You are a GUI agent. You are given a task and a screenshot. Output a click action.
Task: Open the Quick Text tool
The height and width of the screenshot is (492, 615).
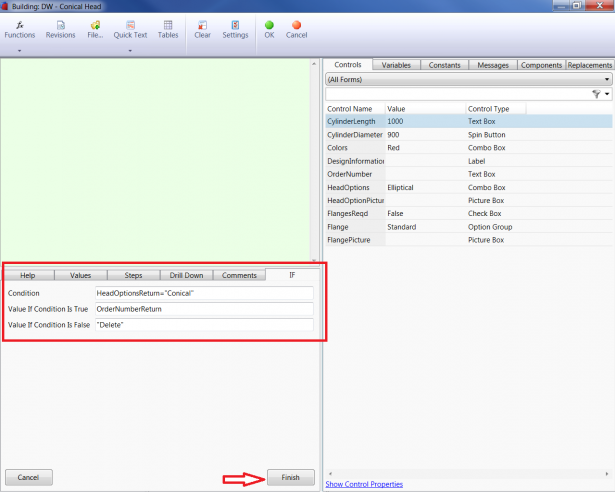pos(130,28)
